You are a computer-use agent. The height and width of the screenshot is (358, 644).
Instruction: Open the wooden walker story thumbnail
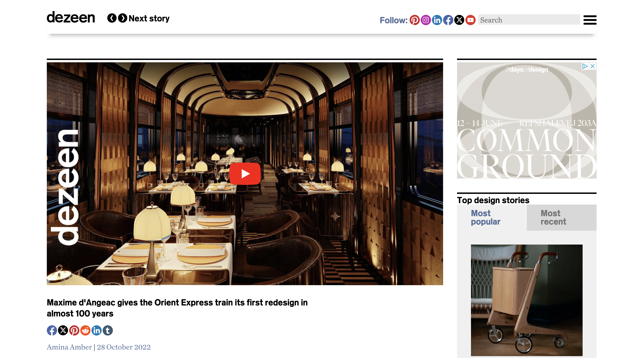[526, 300]
